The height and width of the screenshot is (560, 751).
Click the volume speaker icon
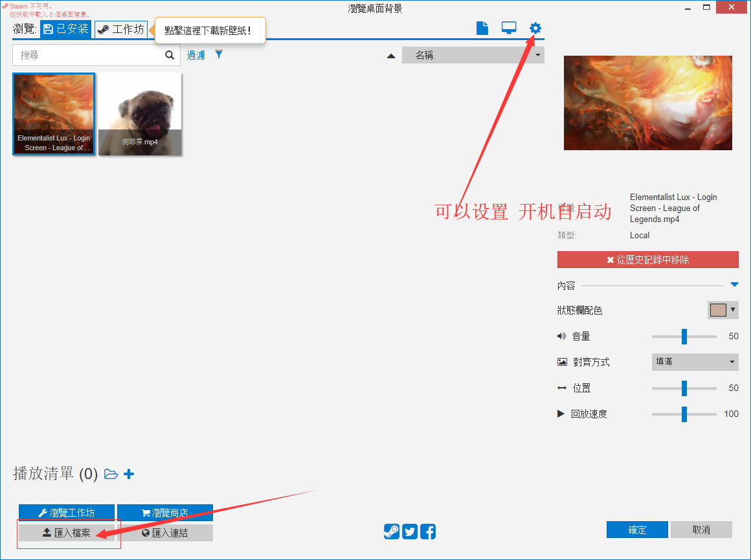(561, 336)
